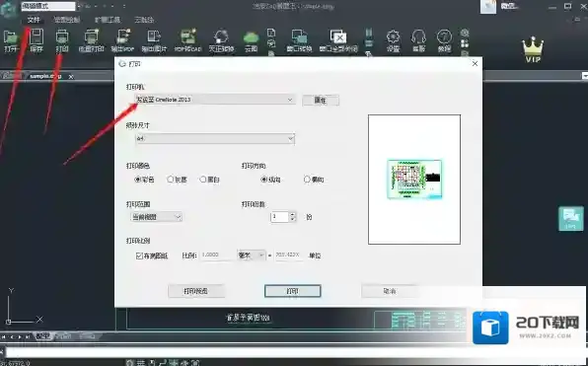Viewport: 588px width, 366px height.
Task: Click the print copies number field
Action: (x=279, y=217)
